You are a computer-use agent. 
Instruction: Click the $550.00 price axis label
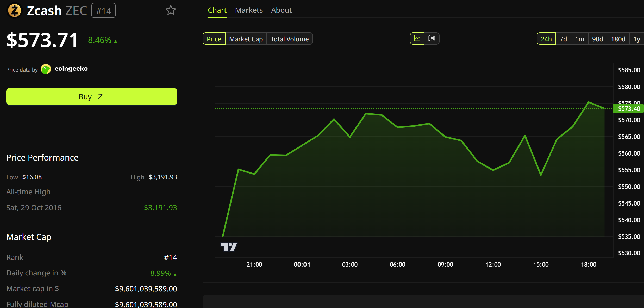pos(629,187)
